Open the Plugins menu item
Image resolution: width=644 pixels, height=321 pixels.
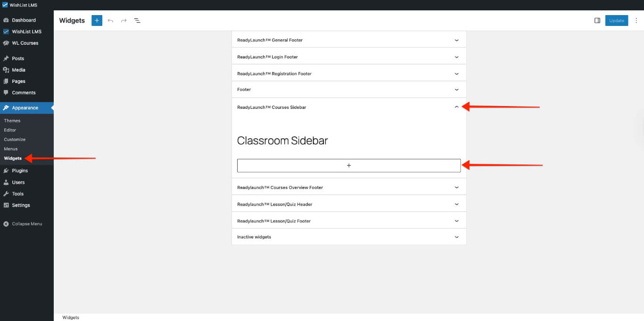[x=20, y=171]
